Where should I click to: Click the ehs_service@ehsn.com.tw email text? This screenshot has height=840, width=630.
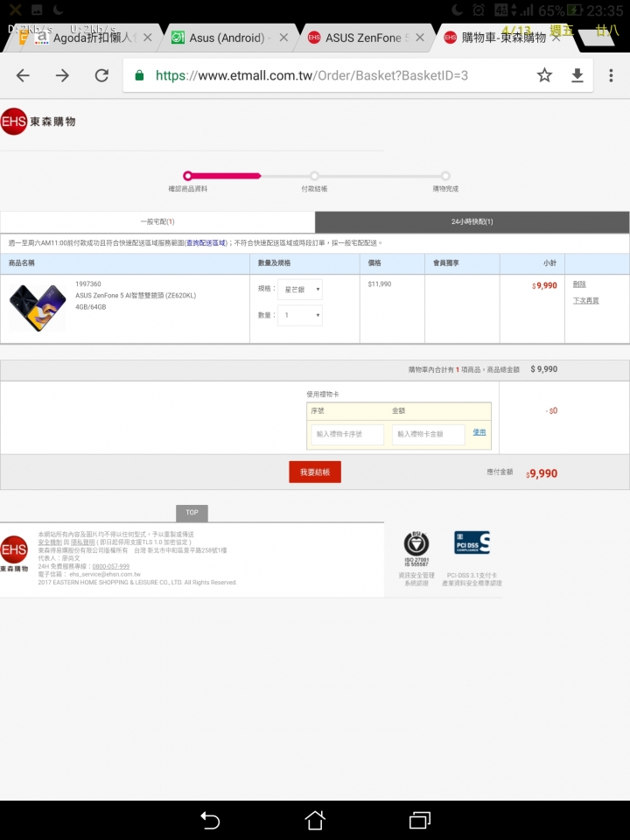(105, 574)
